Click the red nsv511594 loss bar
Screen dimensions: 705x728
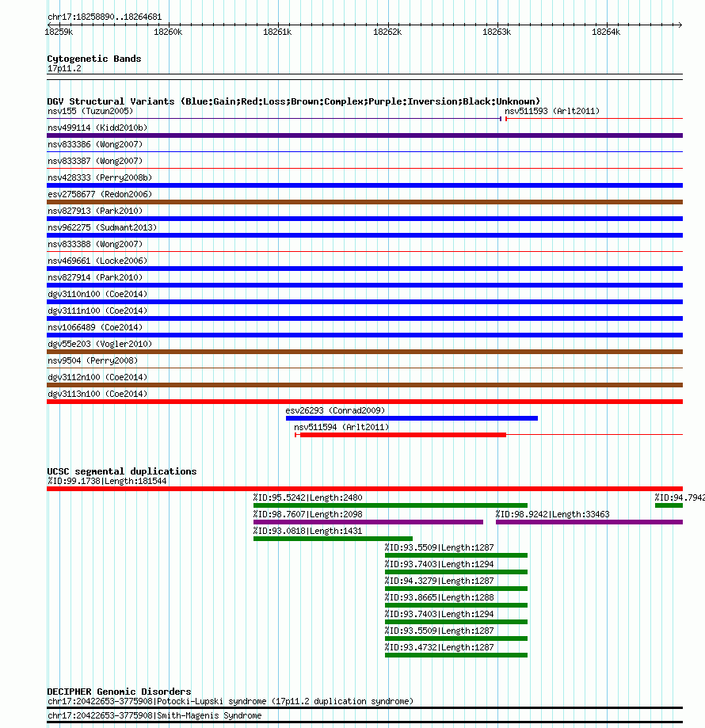(x=403, y=435)
